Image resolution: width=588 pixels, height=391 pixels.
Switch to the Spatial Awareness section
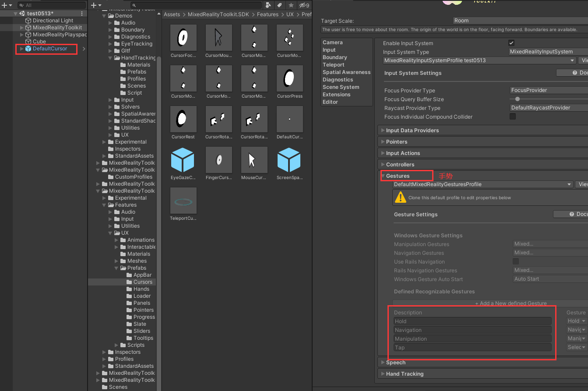click(x=346, y=72)
